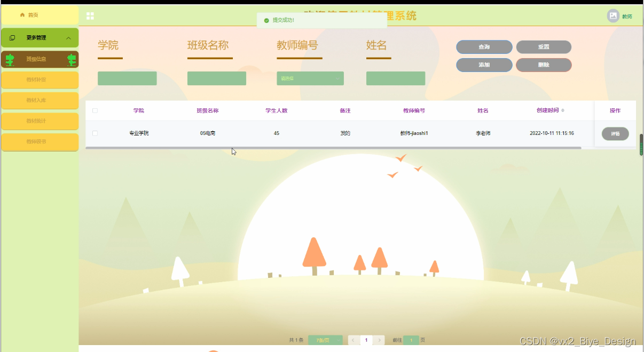Viewport: 644px width, 352px height.
Task: Open the 教师编号 dropdown filter
Action: point(310,78)
